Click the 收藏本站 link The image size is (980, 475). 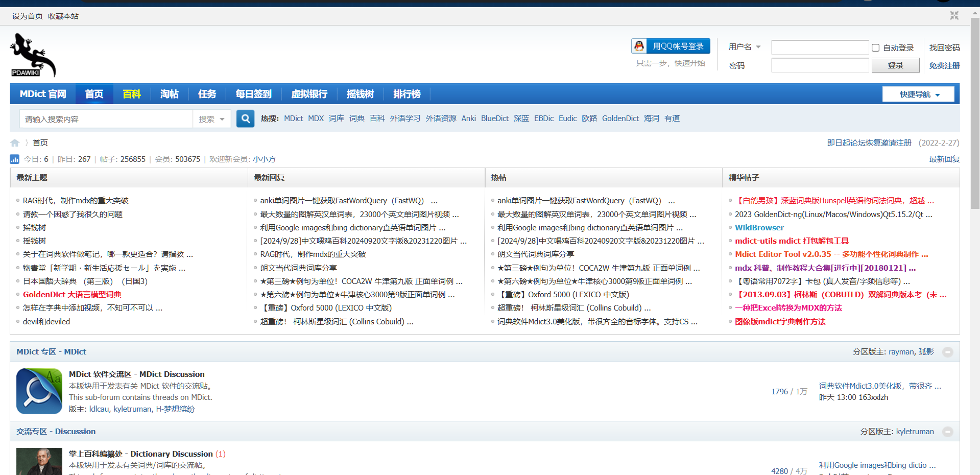coord(63,16)
